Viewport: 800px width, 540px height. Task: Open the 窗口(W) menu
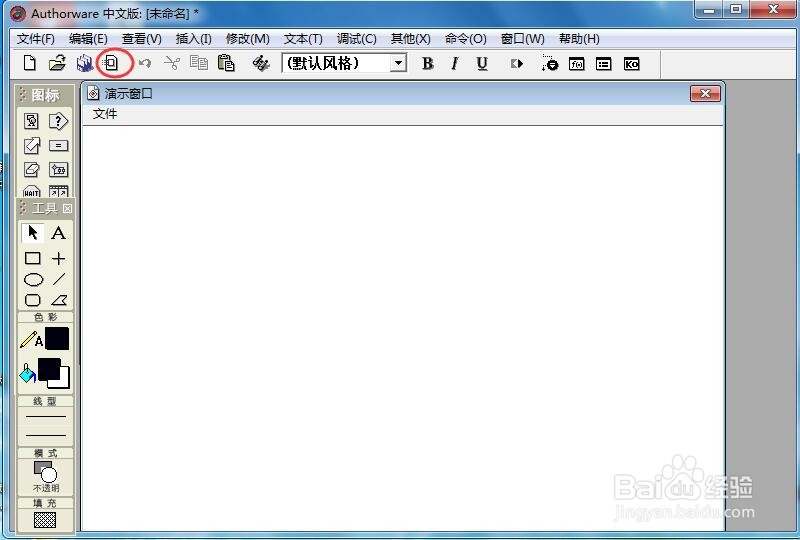pyautogui.click(x=522, y=39)
